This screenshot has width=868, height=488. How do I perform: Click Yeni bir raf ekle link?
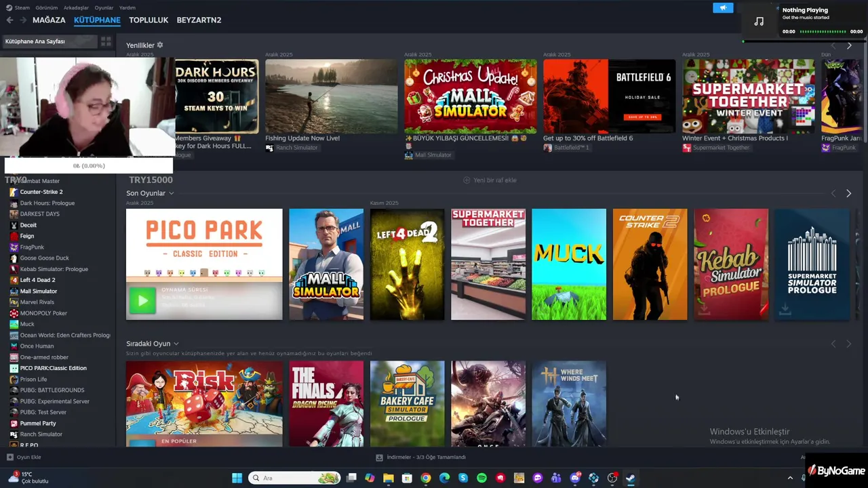click(x=490, y=180)
